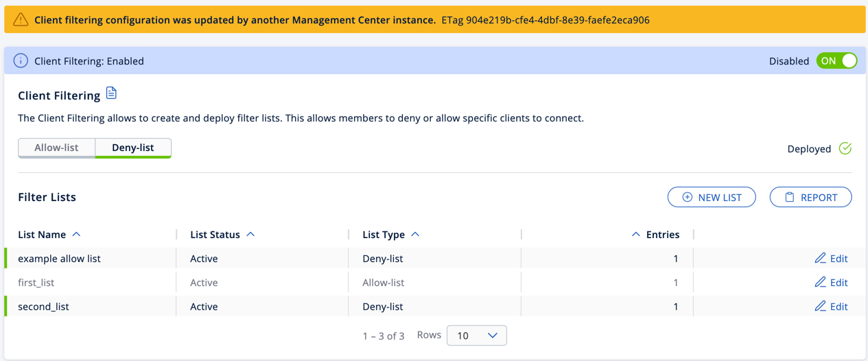Click pencil icon for second_list row
Image resolution: width=868 pixels, height=361 pixels.
820,306
